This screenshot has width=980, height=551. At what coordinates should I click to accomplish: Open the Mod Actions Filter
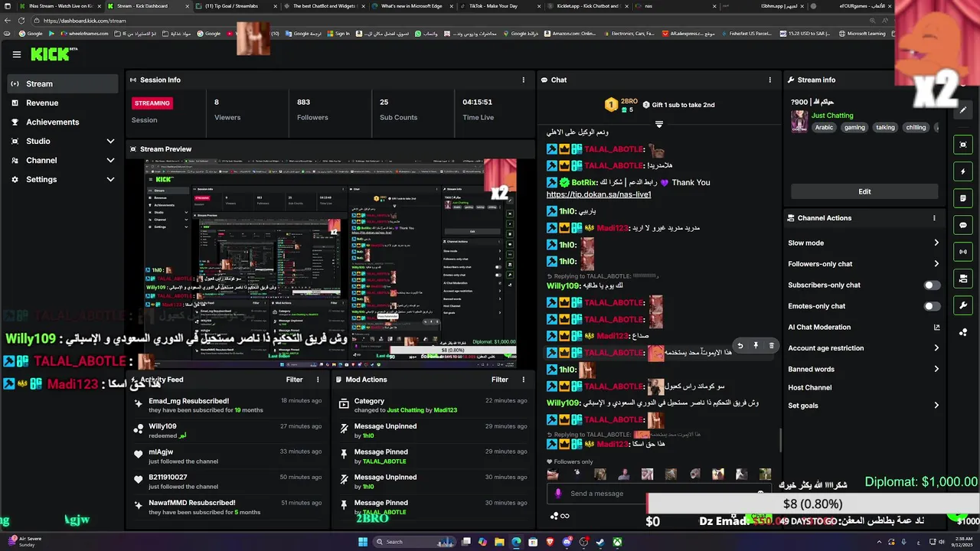pos(500,380)
